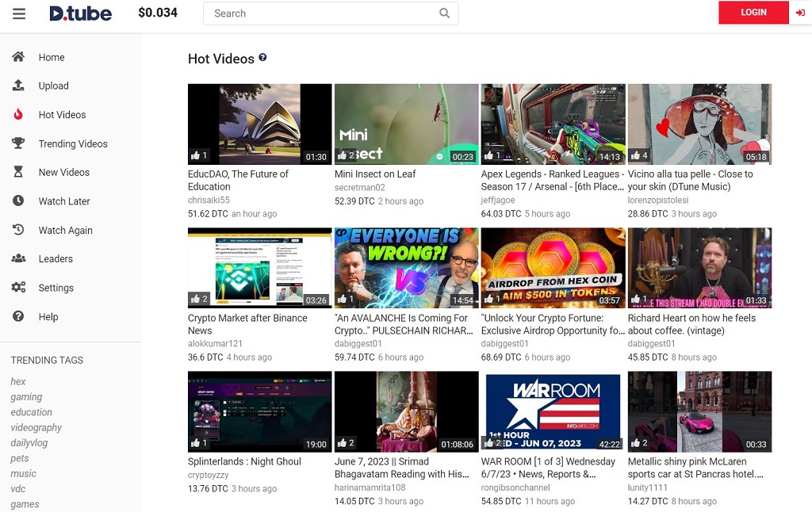Open the WAR ROOM video thumbnail
Image resolution: width=812 pixels, height=512 pixels.
[x=553, y=411]
